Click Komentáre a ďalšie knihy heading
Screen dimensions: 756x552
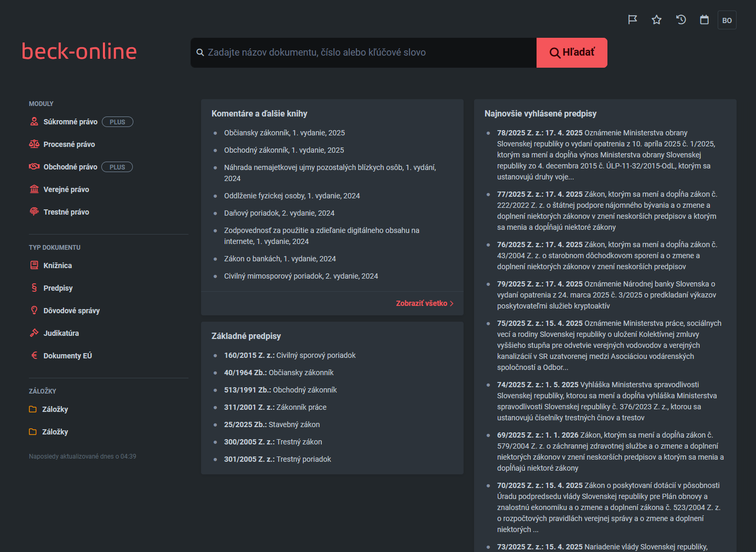pyautogui.click(x=259, y=113)
